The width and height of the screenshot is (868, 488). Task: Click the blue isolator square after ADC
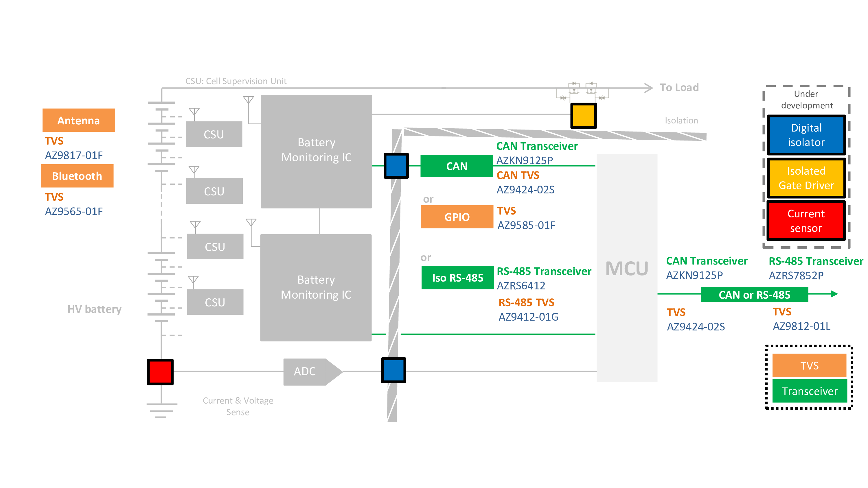(393, 370)
